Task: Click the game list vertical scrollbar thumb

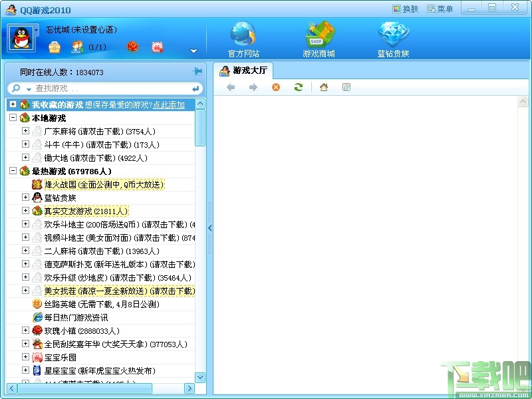Action: point(200,128)
